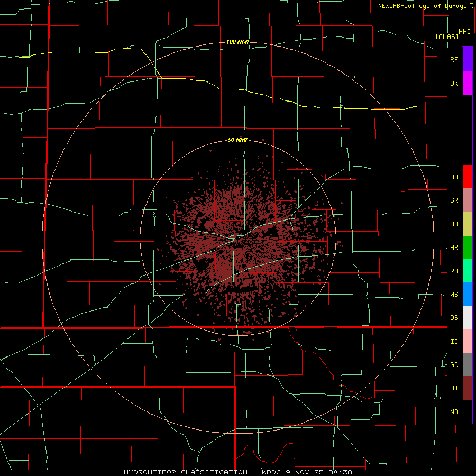
Task: Click the ND legend label
Action: click(x=454, y=412)
